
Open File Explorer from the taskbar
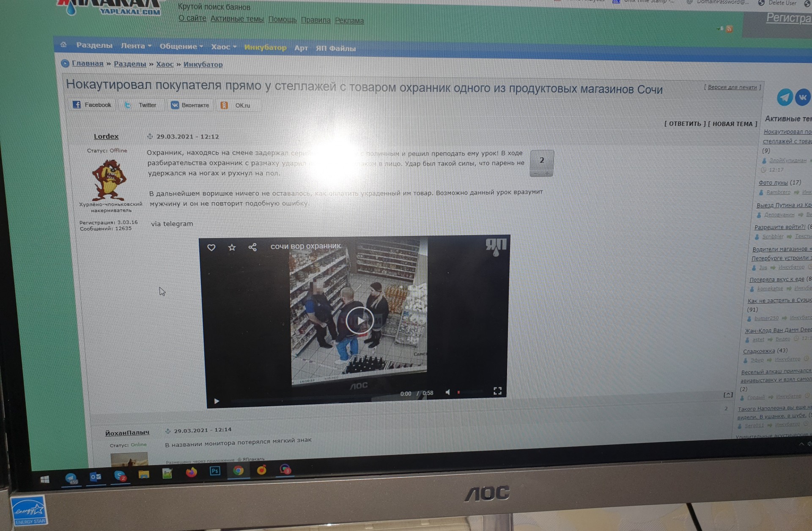(144, 474)
